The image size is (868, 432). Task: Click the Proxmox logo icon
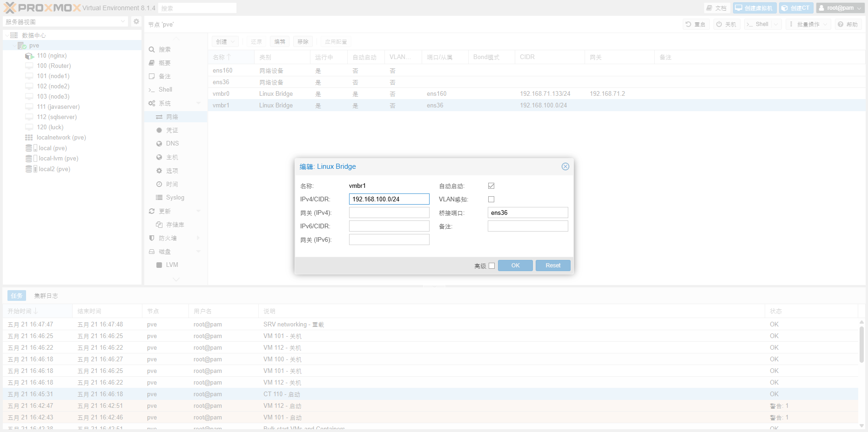click(10, 7)
